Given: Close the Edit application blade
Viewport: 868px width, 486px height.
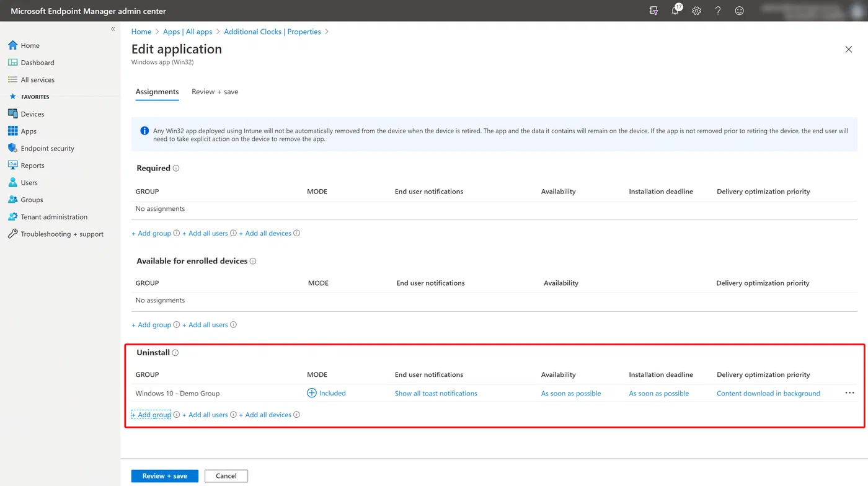Looking at the screenshot, I should (x=849, y=49).
